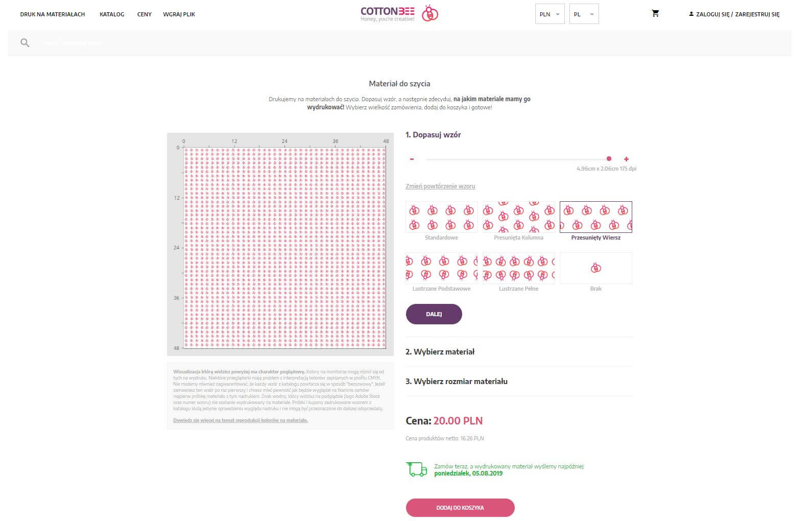This screenshot has width=812, height=521.
Task: Click the Dodaj do koszyka button
Action: point(460,508)
